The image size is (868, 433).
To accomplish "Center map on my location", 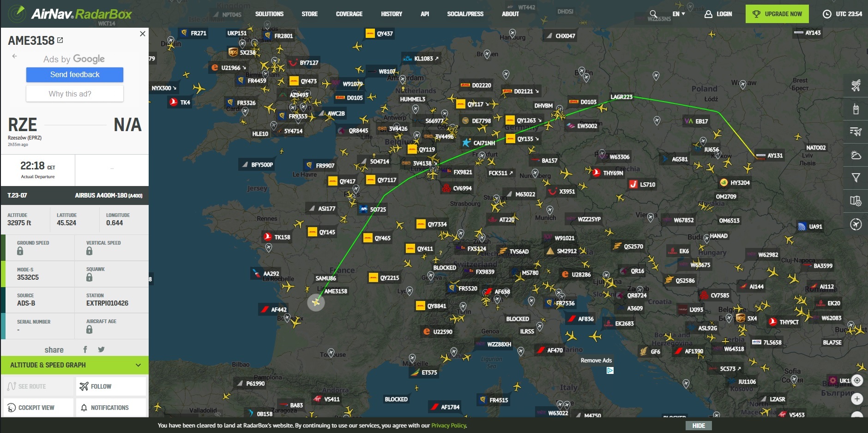I will [x=857, y=380].
